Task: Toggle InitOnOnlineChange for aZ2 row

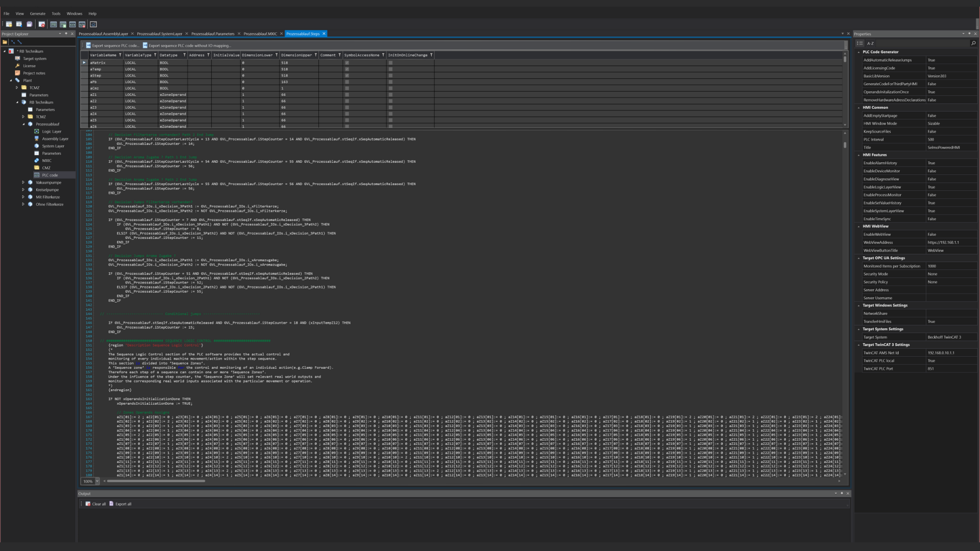Action: click(x=390, y=101)
